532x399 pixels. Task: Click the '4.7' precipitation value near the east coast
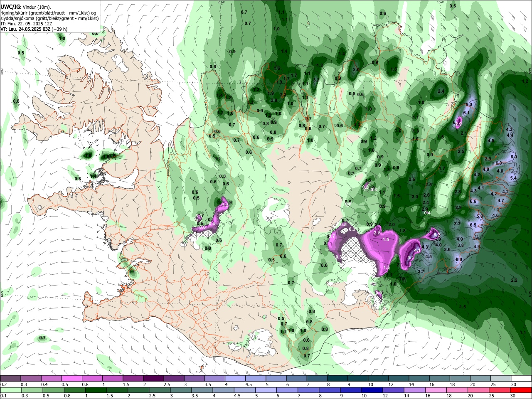tap(501, 200)
